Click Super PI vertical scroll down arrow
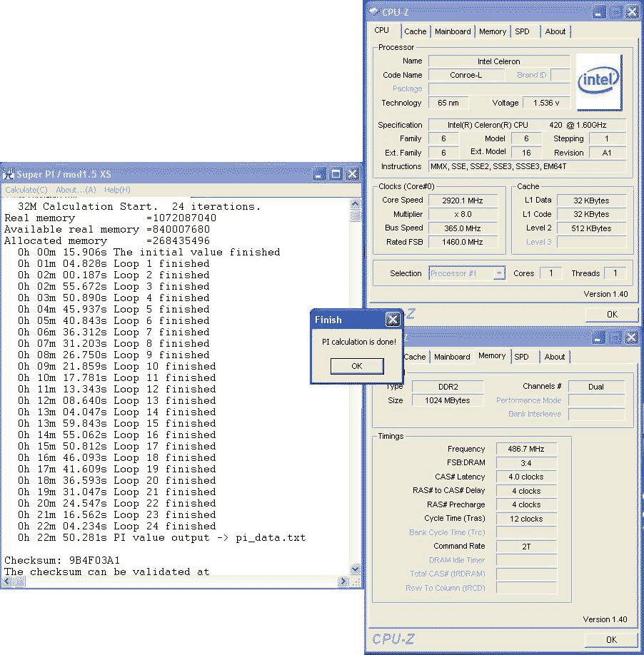Viewport: 644px width, 655px height. click(x=356, y=569)
